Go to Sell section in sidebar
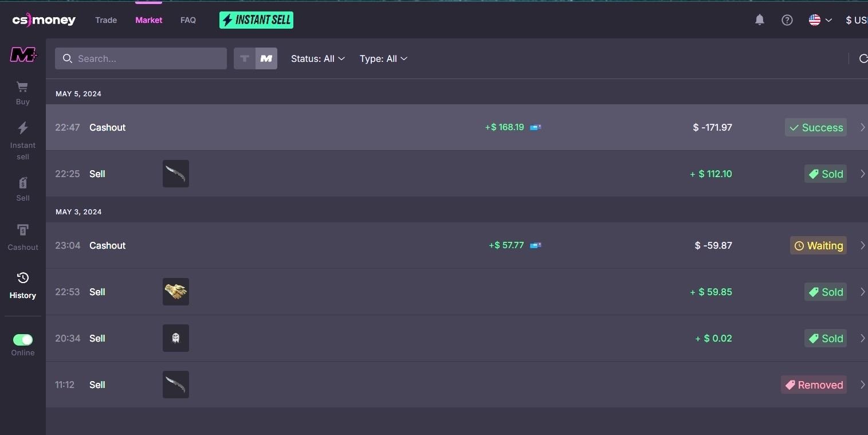 pos(23,189)
